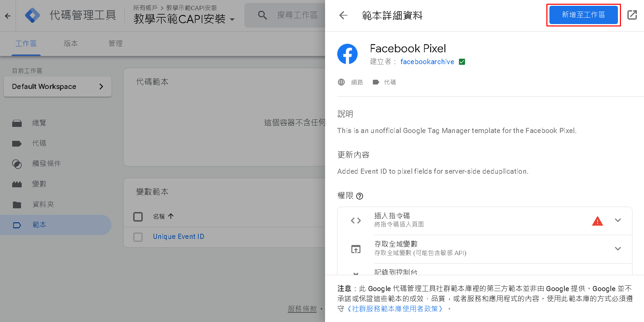
Task: Expand the 存取全域變數 permission row
Action: pos(618,249)
